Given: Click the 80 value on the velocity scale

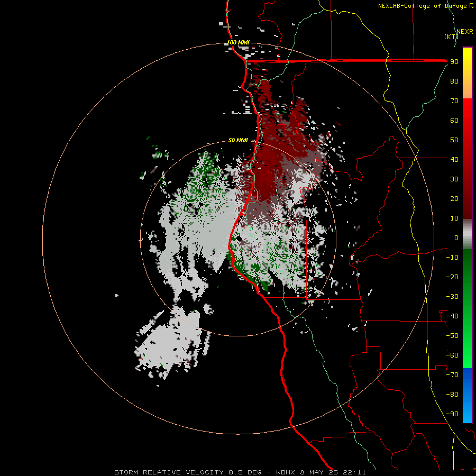Looking at the screenshot, I should click(x=454, y=81).
